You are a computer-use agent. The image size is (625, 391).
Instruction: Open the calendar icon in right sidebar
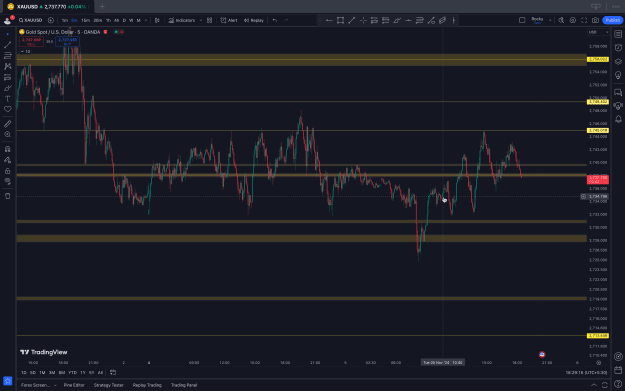point(618,370)
